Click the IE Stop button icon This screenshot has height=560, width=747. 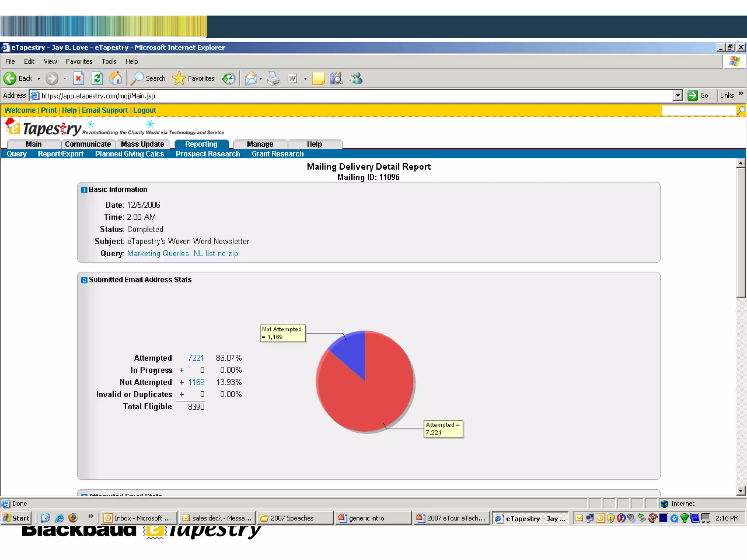click(x=78, y=78)
